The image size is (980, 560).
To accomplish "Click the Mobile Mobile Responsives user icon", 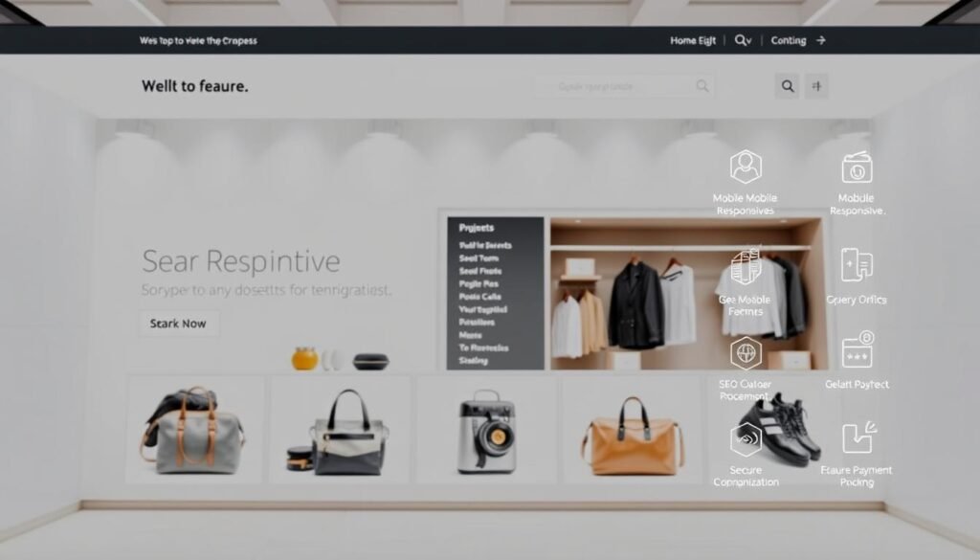I will [x=746, y=167].
